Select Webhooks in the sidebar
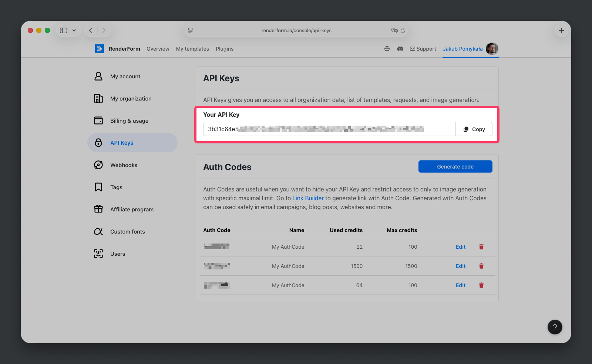The width and height of the screenshot is (592, 364). 132,165
